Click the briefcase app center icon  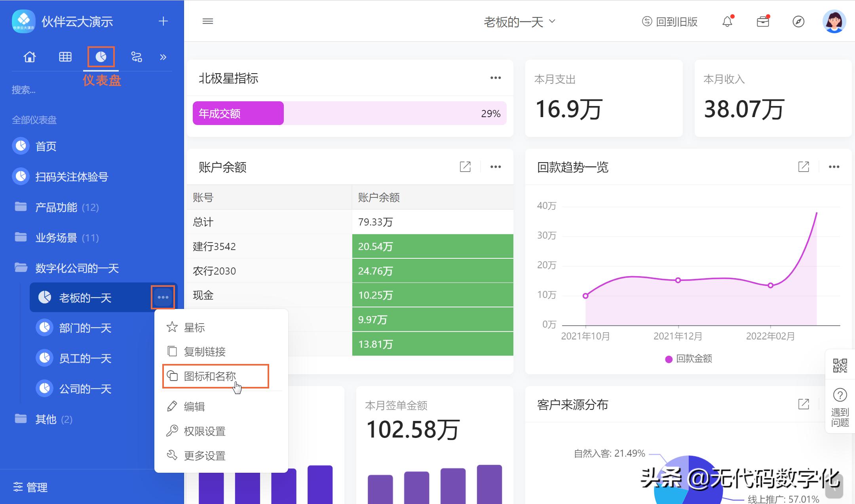tap(764, 21)
